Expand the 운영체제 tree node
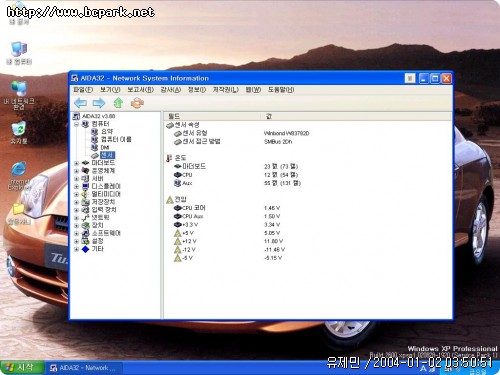The height and width of the screenshot is (375, 500). [76, 171]
